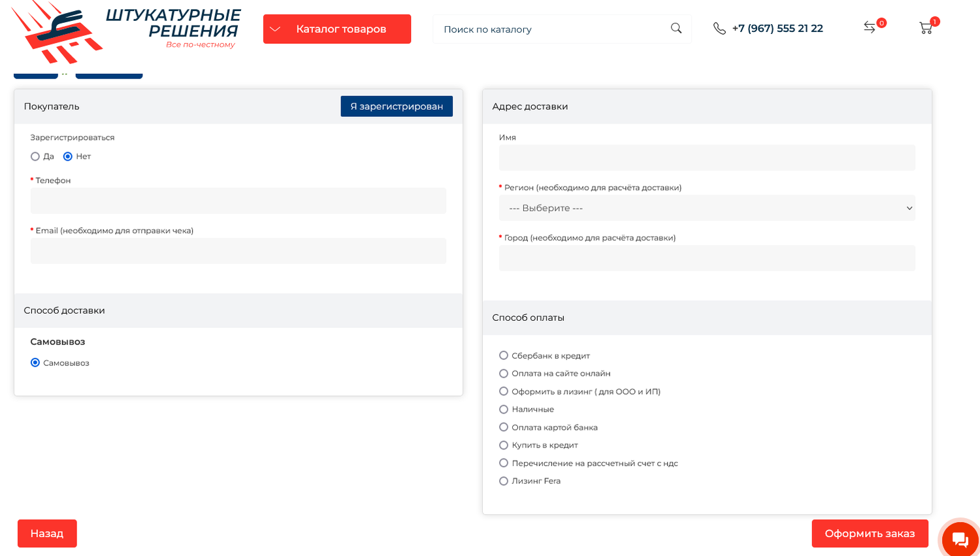This screenshot has width=980, height=556.
Task: Select 'Наличные' payment method
Action: click(504, 410)
